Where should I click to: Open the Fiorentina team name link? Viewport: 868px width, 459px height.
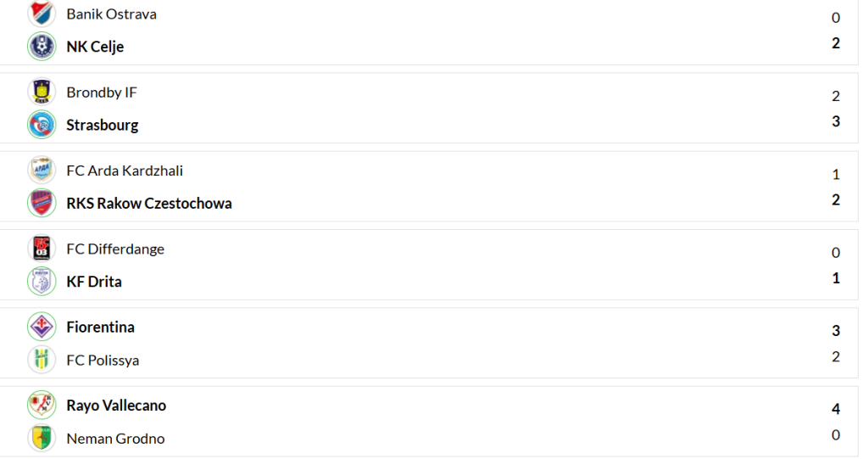(100, 327)
